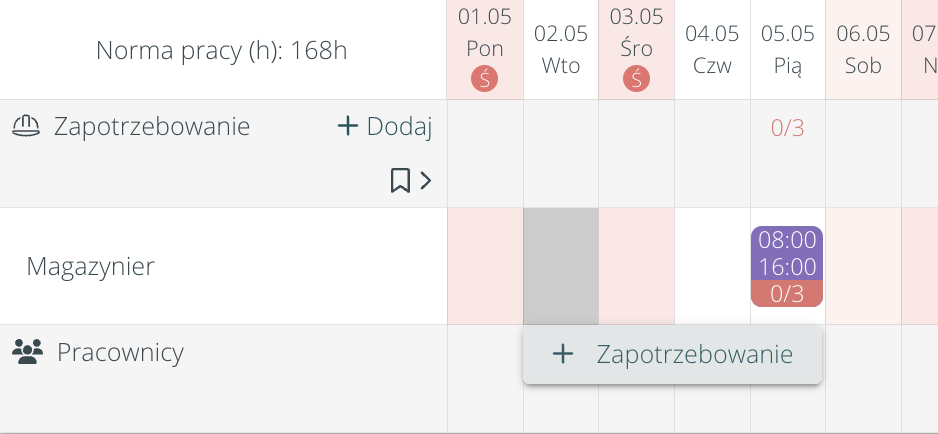Click the red Ś badge under 01.05 Pon
This screenshot has width=938, height=434.
click(x=485, y=78)
